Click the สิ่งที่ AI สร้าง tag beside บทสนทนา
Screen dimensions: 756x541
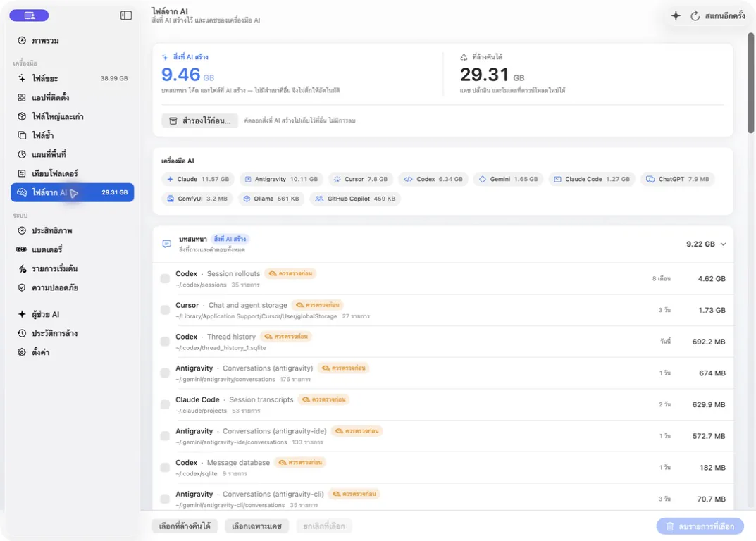click(x=230, y=239)
